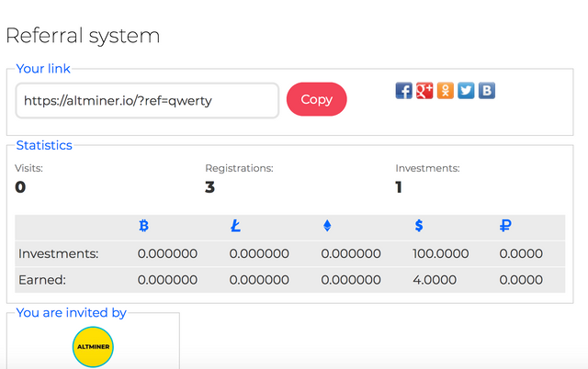This screenshot has height=369, width=588.
Task: Focus the referral link input field
Action: coord(147,100)
